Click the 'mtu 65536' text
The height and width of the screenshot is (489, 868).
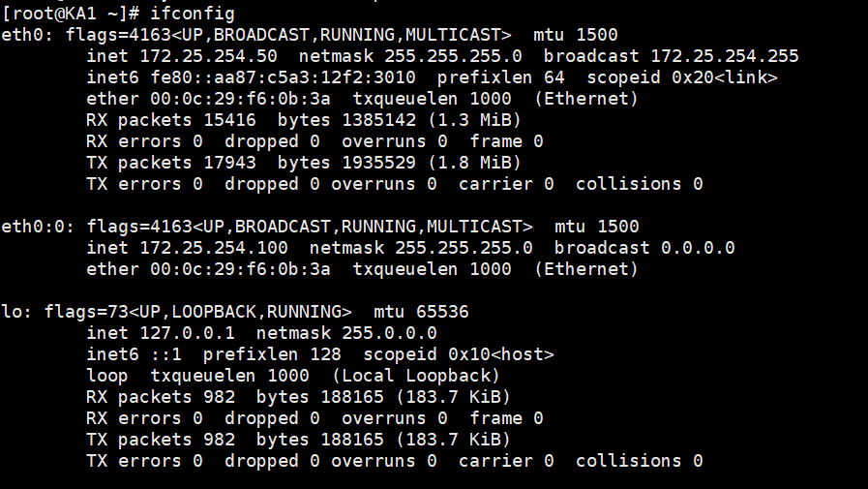(421, 312)
